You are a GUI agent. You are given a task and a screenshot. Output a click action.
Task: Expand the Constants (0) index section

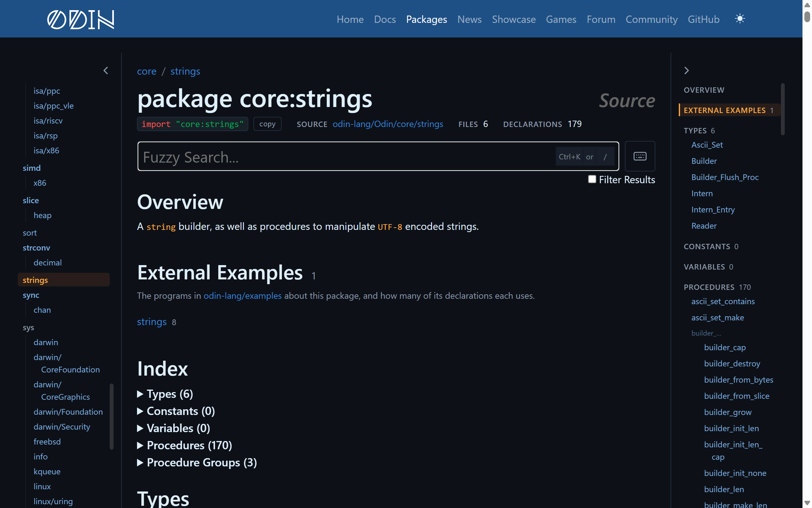click(176, 411)
